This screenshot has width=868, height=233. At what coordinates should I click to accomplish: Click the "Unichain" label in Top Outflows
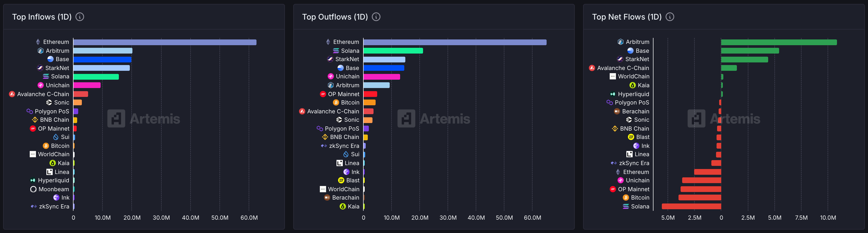pos(348,76)
